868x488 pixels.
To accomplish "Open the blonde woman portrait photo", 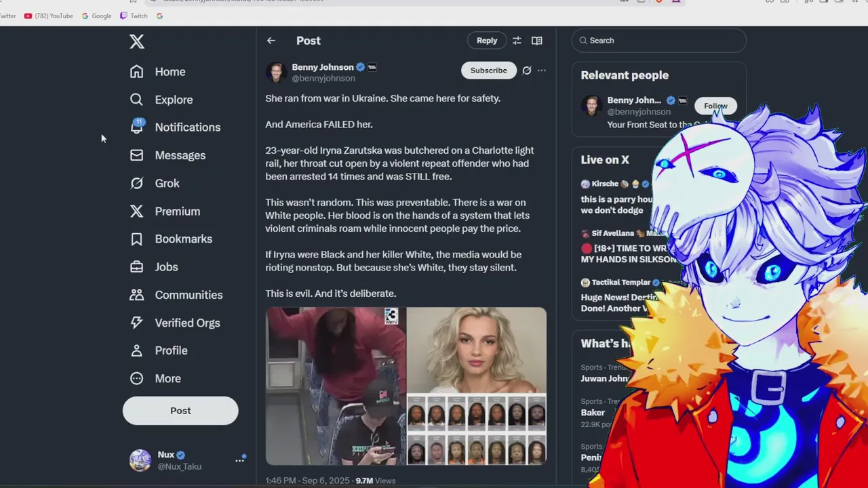I will (477, 350).
